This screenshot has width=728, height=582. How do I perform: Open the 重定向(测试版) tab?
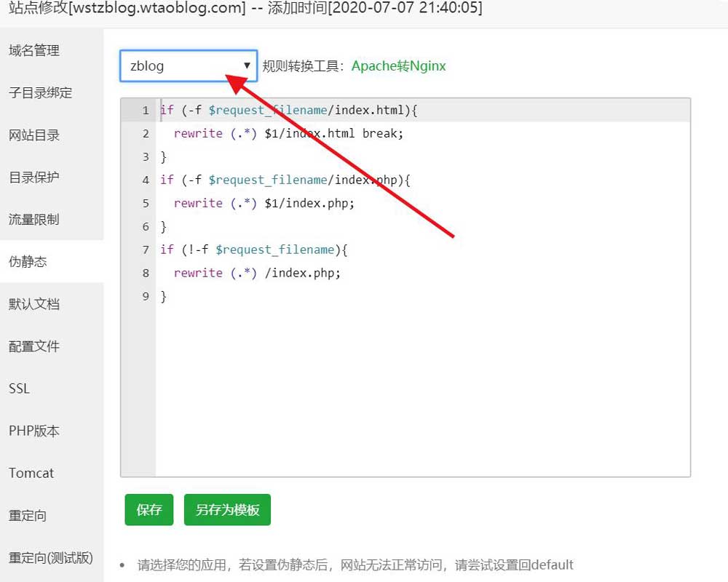[x=51, y=557]
